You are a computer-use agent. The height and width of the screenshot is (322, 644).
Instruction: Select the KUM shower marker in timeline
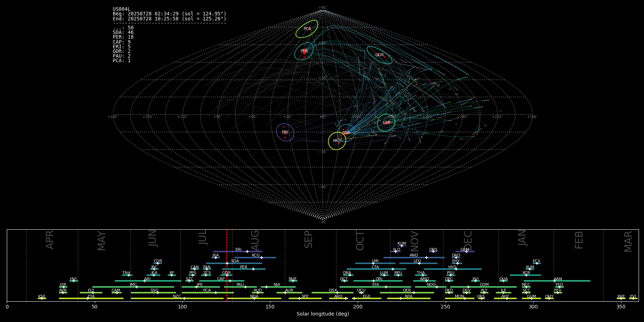(401, 246)
